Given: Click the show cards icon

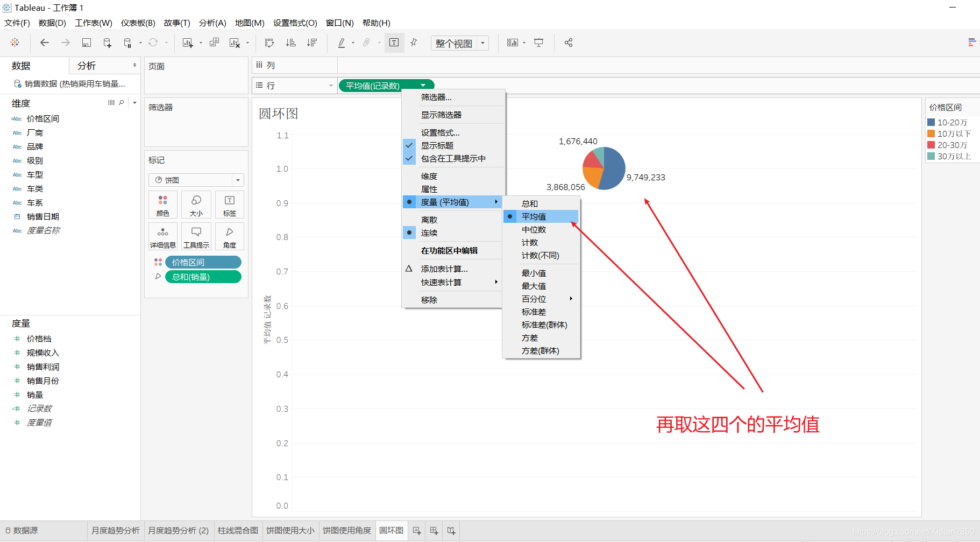Looking at the screenshot, I should coord(513,43).
